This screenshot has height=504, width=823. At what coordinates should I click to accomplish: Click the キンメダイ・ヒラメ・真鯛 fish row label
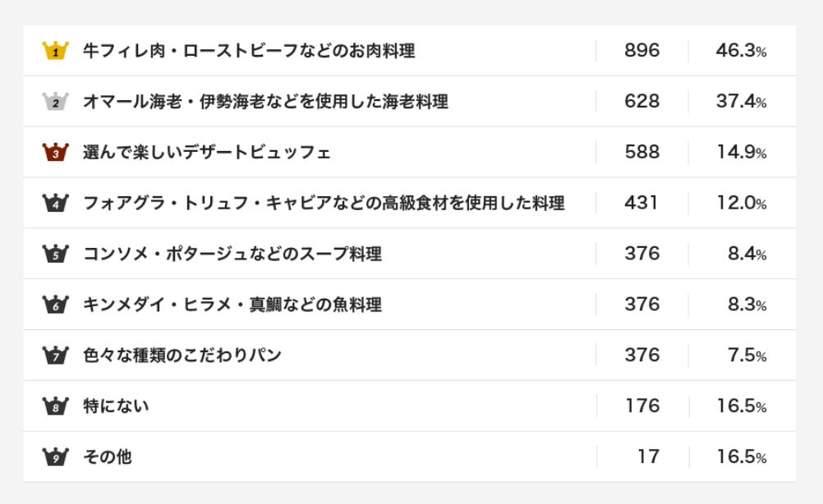(x=232, y=305)
